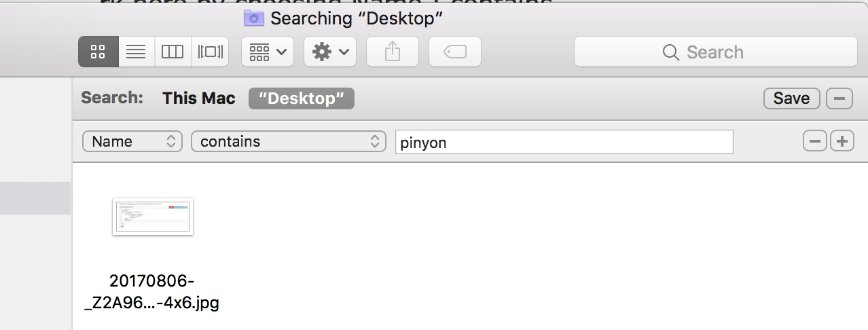Switch to column view

point(173,52)
